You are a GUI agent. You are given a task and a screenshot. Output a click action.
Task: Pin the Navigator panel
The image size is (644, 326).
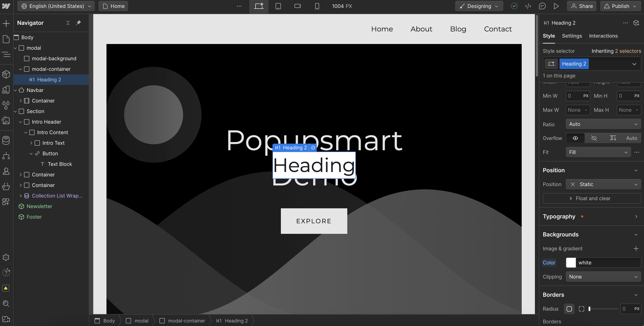click(79, 23)
